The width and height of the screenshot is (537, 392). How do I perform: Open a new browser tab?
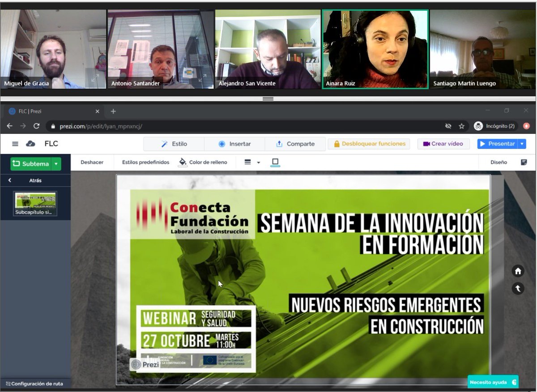(x=113, y=111)
